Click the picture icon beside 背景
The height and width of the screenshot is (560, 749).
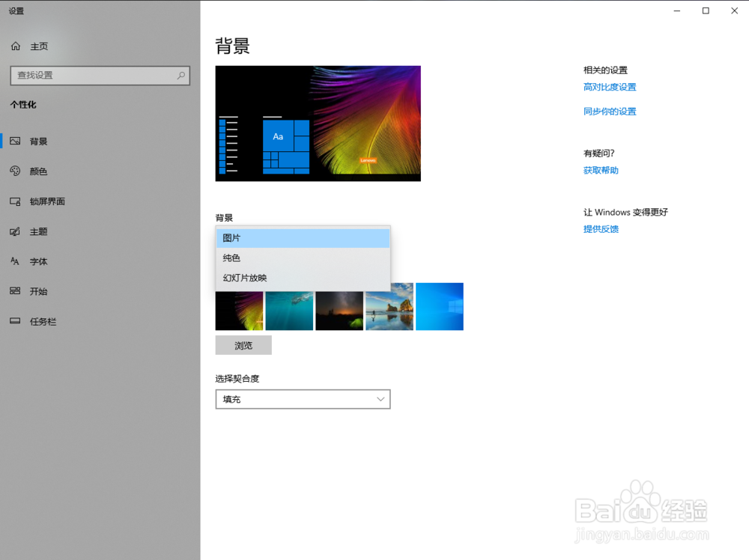tap(15, 141)
